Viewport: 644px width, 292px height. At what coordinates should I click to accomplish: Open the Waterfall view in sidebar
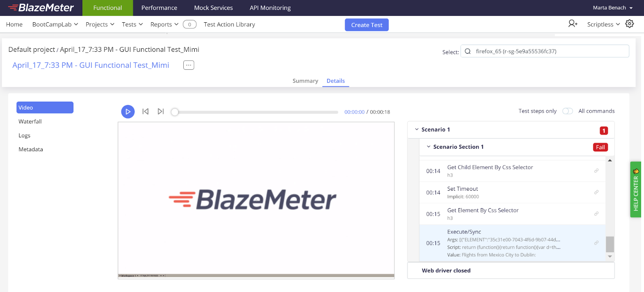pyautogui.click(x=30, y=121)
